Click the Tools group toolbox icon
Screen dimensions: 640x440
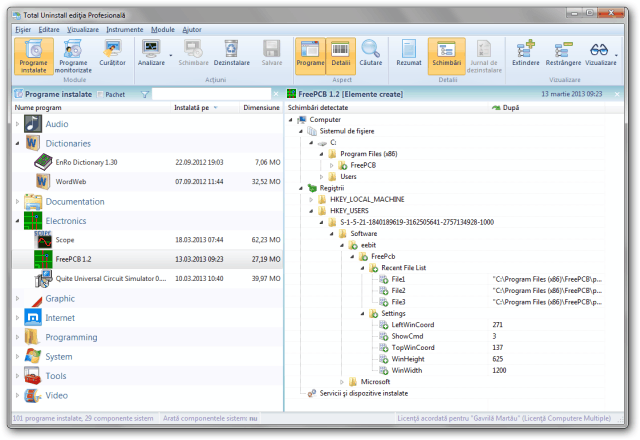33,376
